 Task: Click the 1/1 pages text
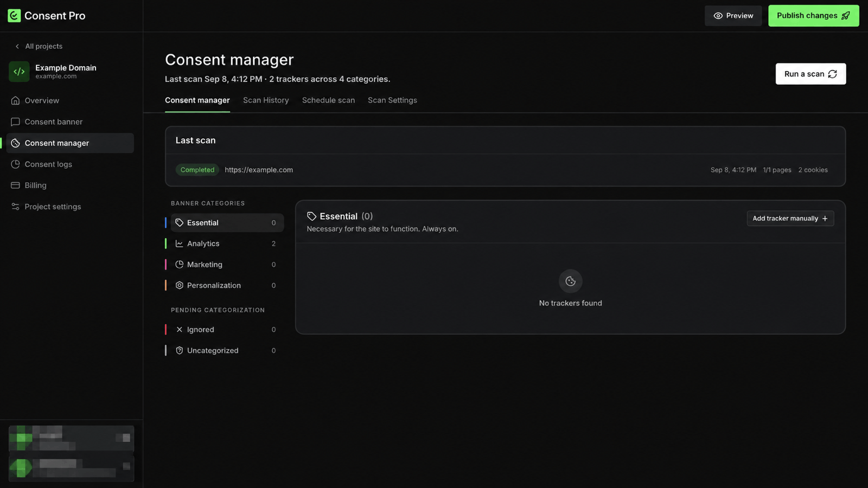[777, 170]
